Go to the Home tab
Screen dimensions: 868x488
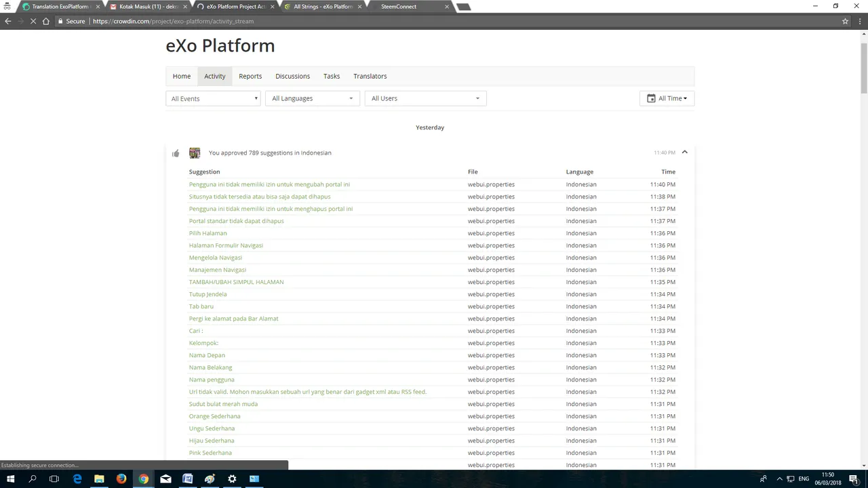coord(181,76)
